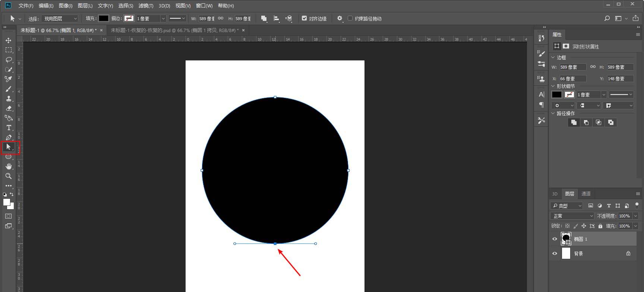Click Combine Shapes path operation button
The width and height of the screenshot is (644, 292).
click(x=574, y=122)
